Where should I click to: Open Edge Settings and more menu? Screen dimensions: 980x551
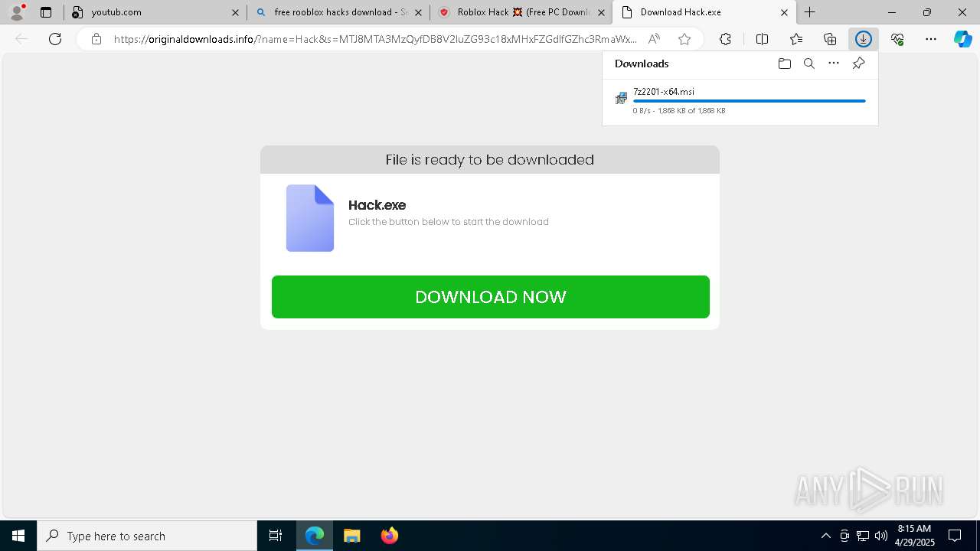pos(931,39)
